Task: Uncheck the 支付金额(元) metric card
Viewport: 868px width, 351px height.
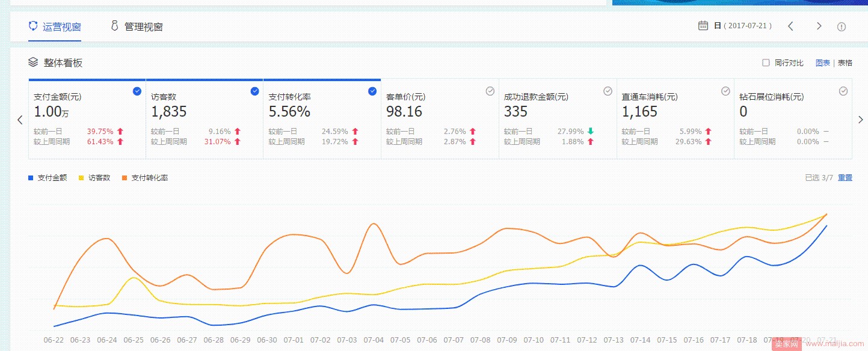Action: (137, 91)
